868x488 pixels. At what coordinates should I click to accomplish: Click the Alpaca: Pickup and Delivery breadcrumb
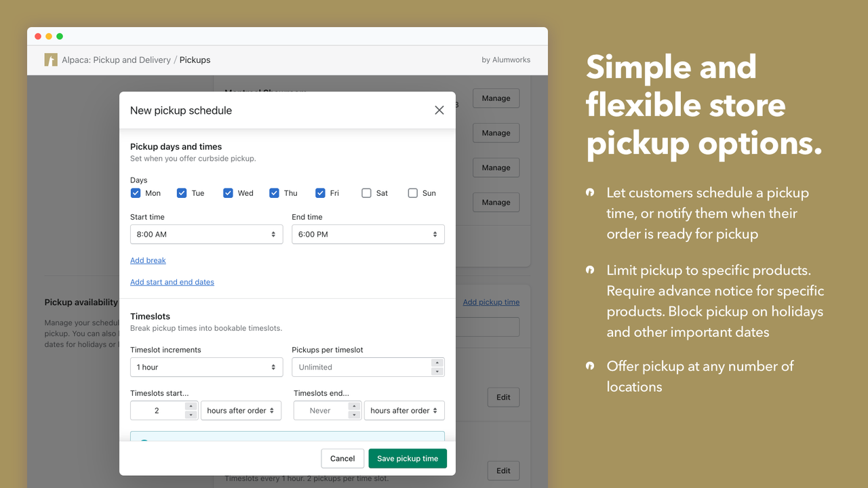pyautogui.click(x=117, y=60)
